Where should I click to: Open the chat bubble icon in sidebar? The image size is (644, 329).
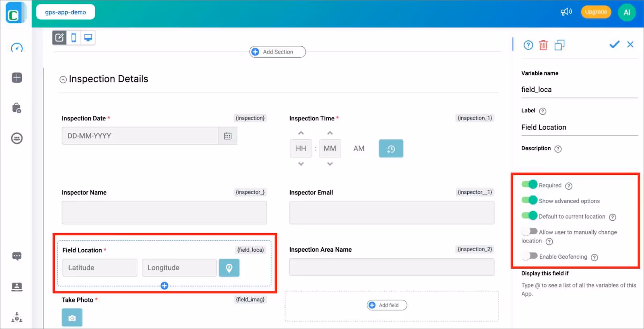(17, 257)
